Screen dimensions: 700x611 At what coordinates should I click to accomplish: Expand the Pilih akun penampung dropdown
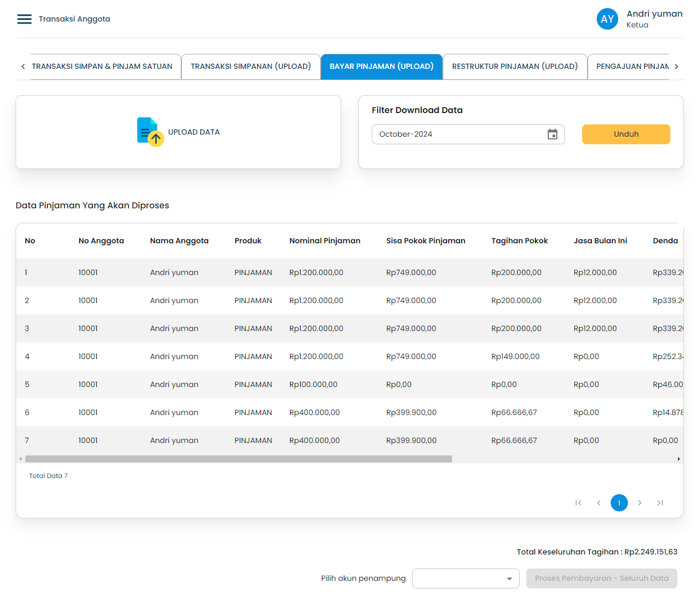[465, 579]
